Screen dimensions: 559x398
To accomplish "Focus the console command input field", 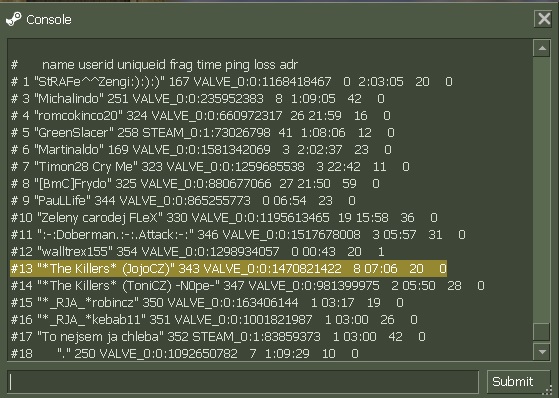I will (x=243, y=382).
